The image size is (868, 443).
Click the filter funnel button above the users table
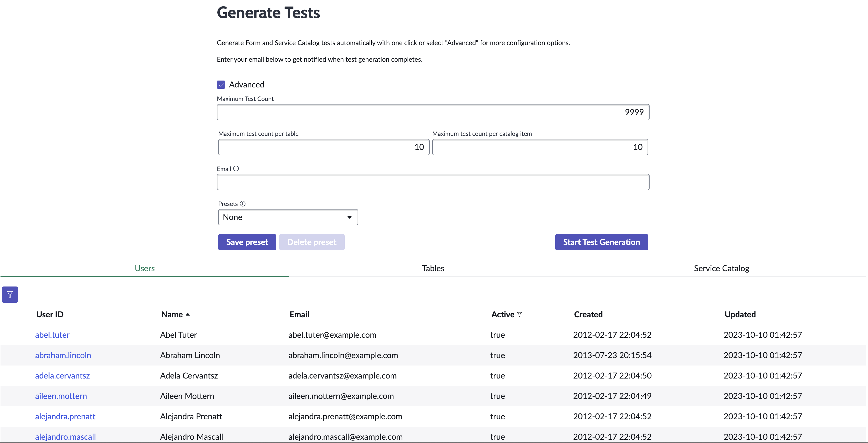(x=10, y=295)
